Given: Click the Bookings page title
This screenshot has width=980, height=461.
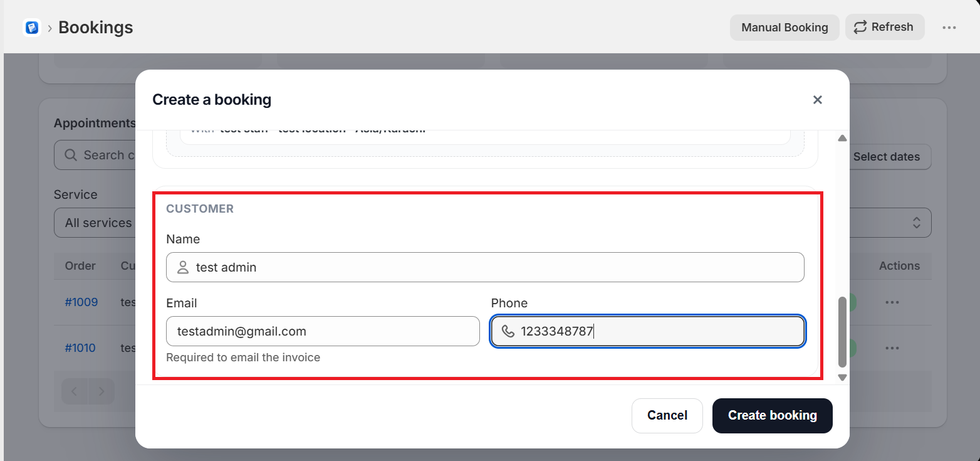Looking at the screenshot, I should tap(96, 28).
